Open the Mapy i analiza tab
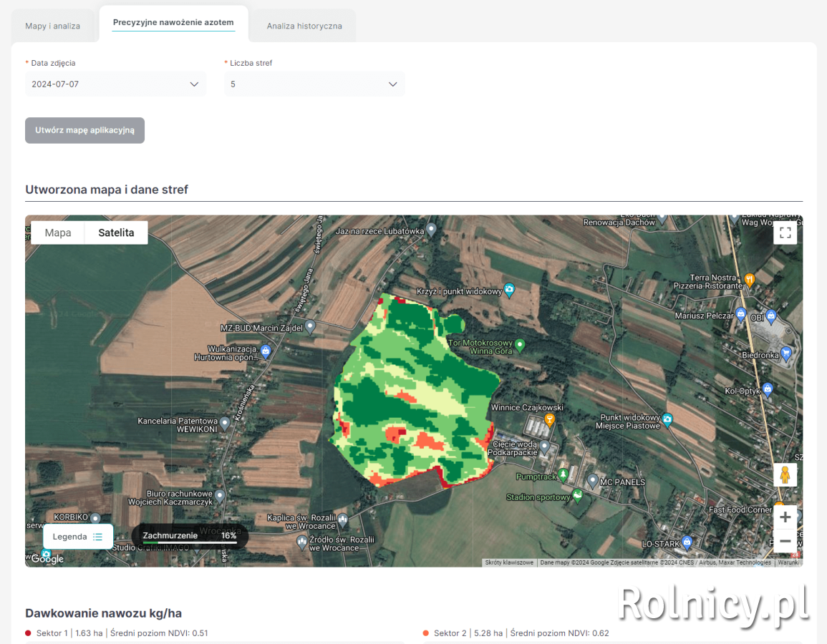Viewport: 827px width, 644px height. click(53, 26)
